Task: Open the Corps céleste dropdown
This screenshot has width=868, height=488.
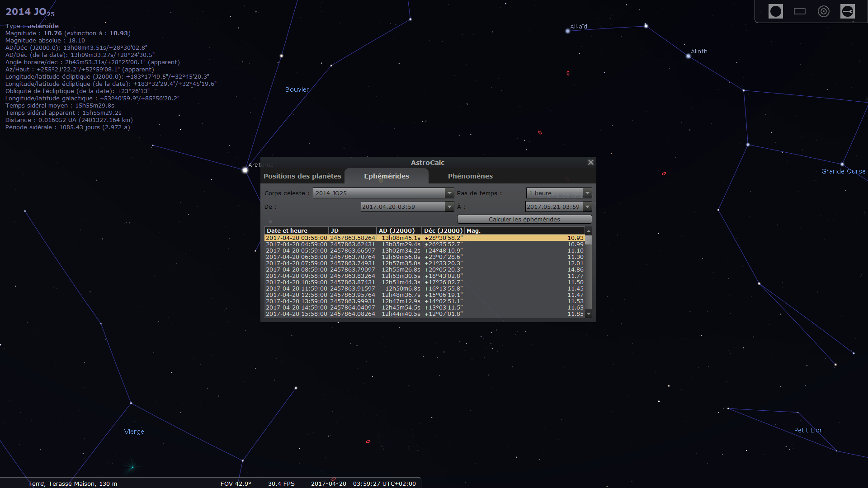Action: click(449, 193)
